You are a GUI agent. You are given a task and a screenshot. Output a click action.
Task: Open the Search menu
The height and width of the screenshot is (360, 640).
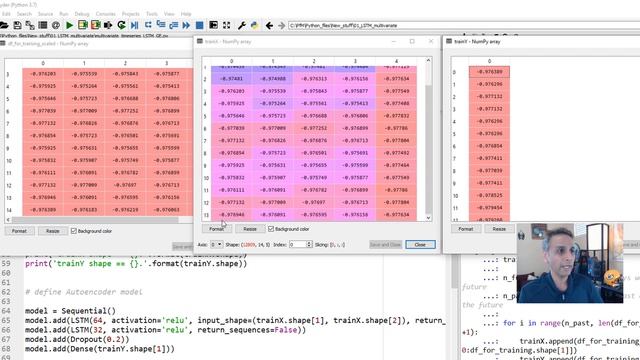point(24,14)
